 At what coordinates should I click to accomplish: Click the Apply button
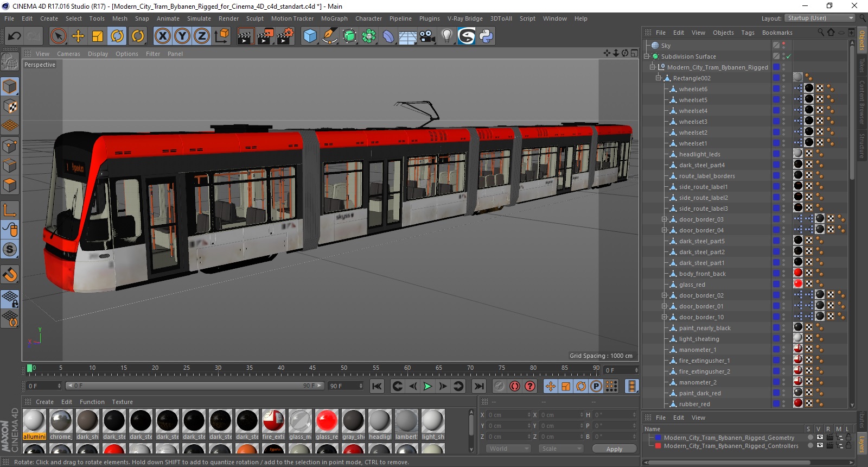[x=614, y=449]
